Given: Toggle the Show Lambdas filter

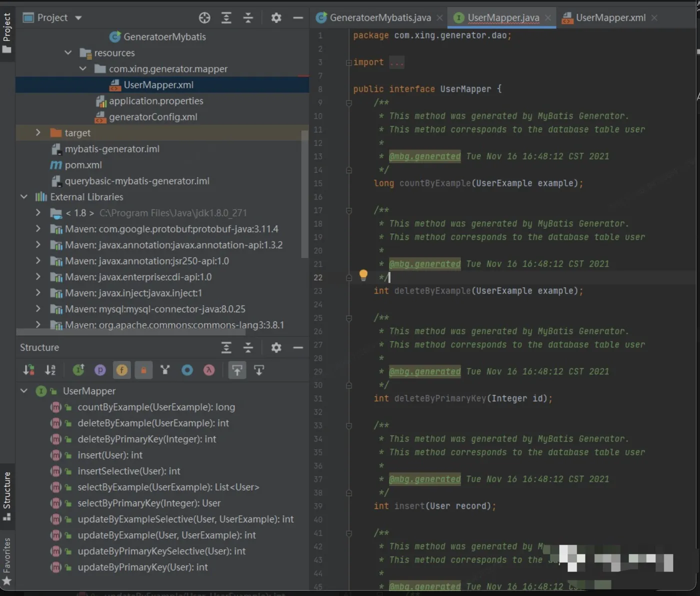Looking at the screenshot, I should (209, 370).
